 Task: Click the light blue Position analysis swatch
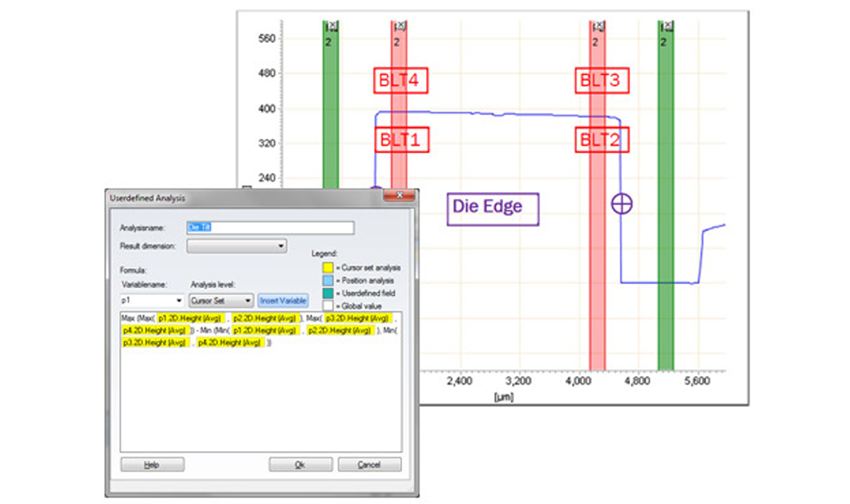[x=328, y=281]
